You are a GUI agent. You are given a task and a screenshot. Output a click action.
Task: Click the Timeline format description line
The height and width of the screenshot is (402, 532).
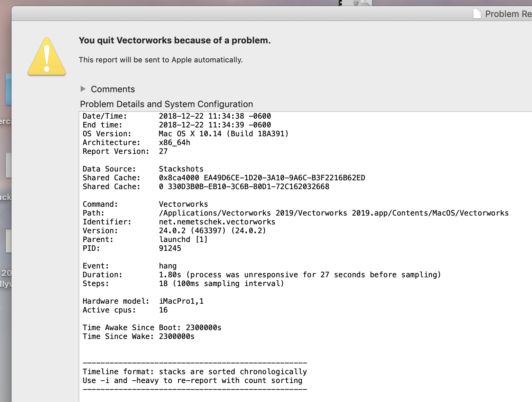coord(195,372)
